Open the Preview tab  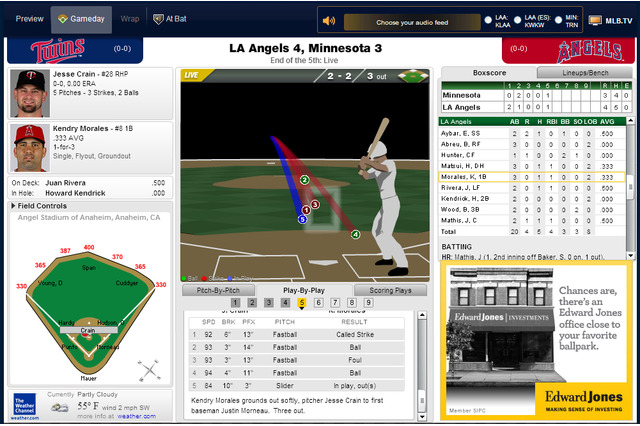pos(29,19)
